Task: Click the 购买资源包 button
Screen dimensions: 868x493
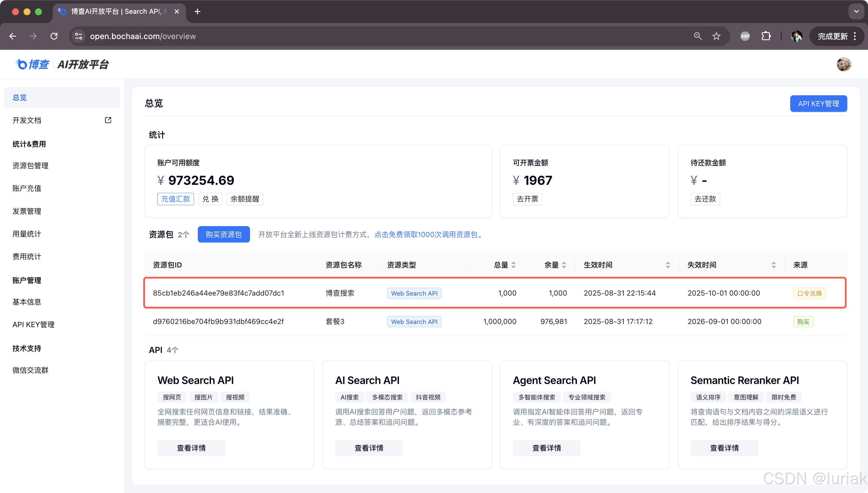Action: [224, 234]
